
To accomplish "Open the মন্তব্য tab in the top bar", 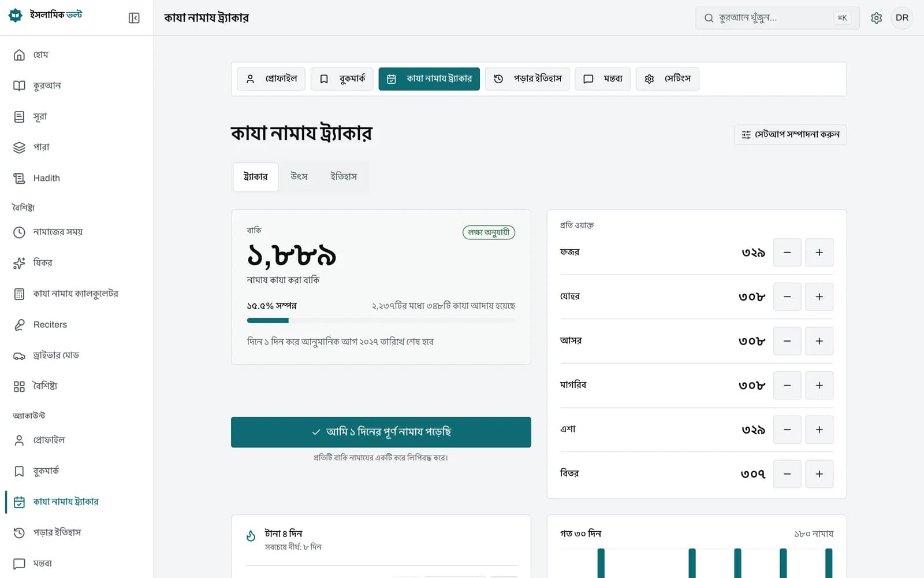I will [602, 79].
